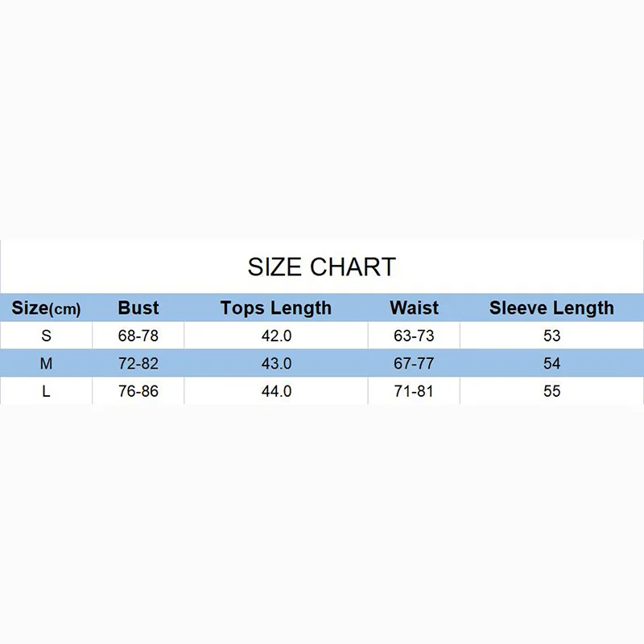
Task: Select the L size row label
Action: [46, 391]
